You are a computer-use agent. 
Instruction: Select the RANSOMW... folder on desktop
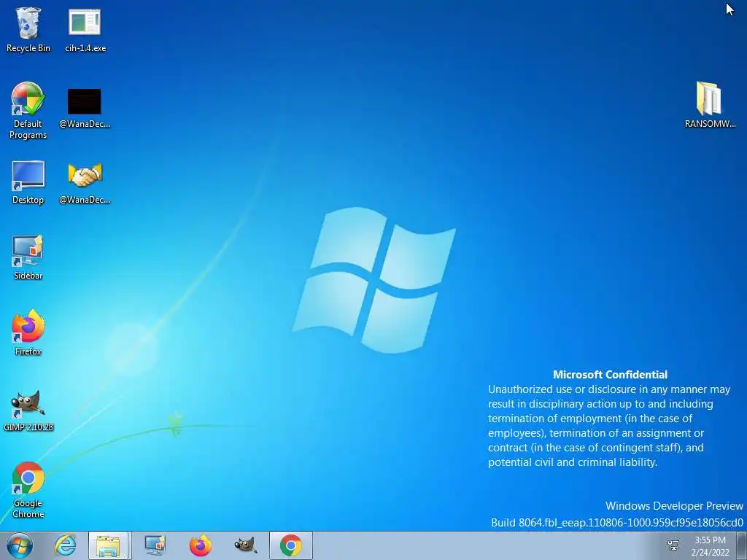coord(710,105)
